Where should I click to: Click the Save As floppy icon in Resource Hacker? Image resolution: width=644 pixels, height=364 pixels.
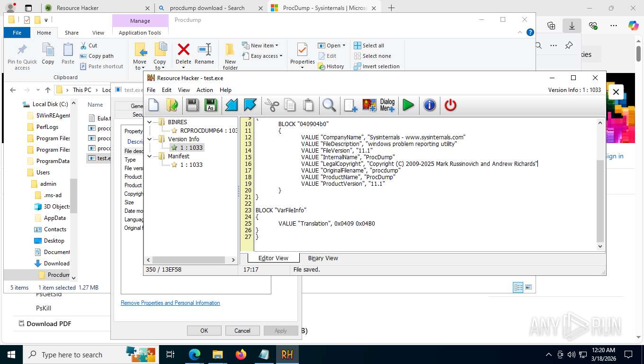click(211, 105)
